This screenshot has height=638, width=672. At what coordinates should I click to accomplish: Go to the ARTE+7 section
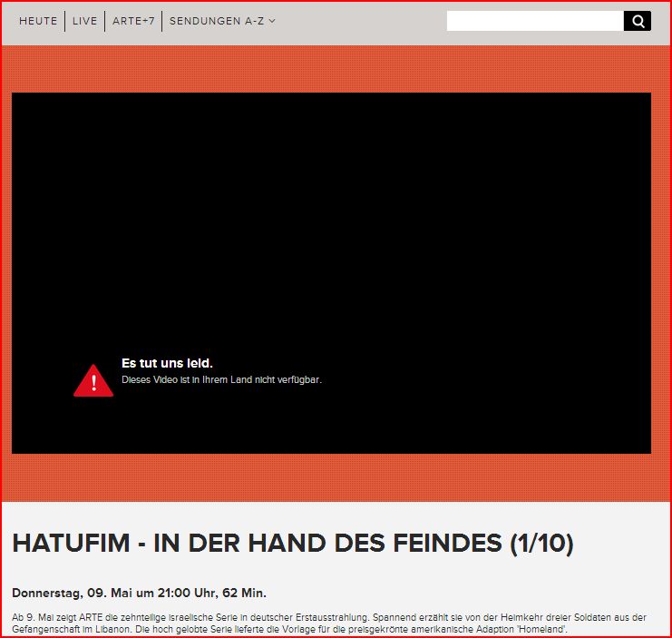133,21
